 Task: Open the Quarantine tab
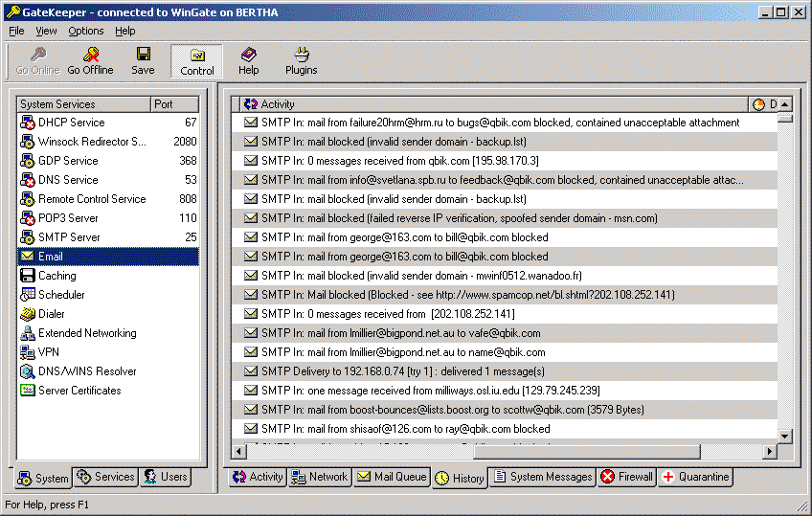coord(695,477)
